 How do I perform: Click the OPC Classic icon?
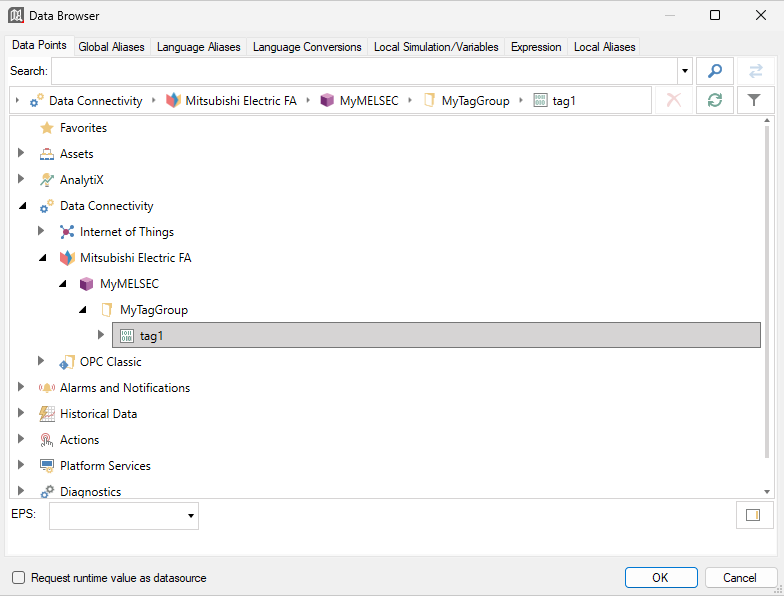(67, 362)
